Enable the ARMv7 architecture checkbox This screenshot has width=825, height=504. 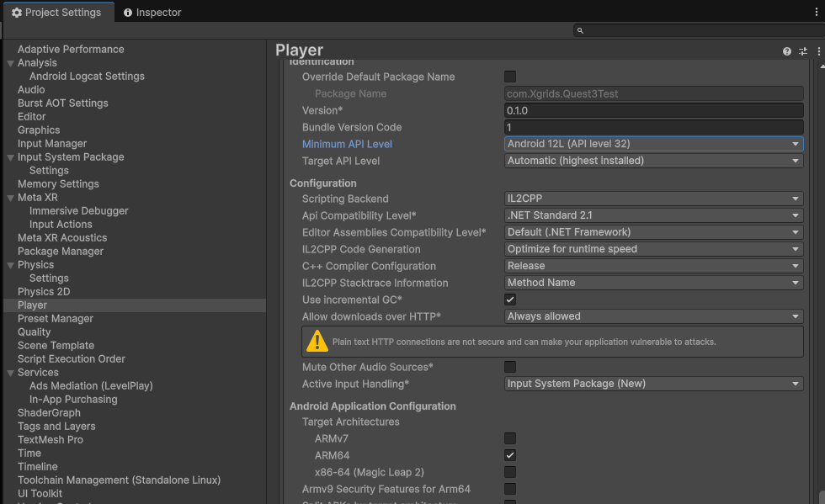click(x=510, y=438)
